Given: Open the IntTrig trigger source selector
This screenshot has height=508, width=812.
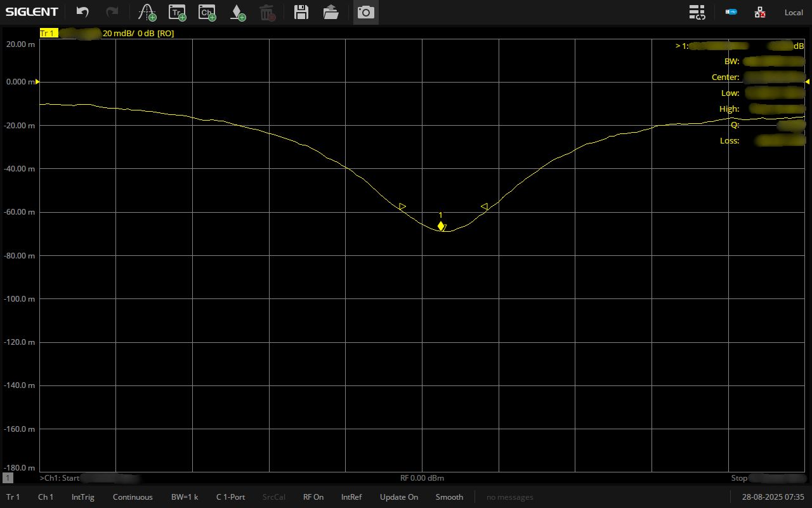Looking at the screenshot, I should (83, 497).
